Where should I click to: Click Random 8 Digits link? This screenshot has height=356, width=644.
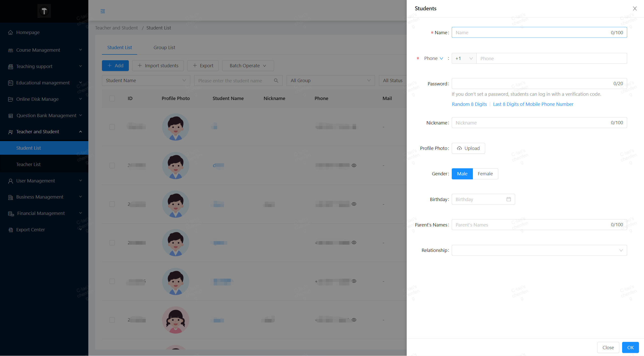pyautogui.click(x=469, y=104)
